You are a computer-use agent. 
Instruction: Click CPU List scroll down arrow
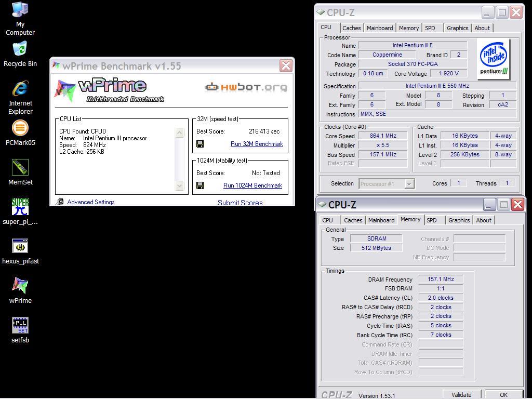pyautogui.click(x=179, y=185)
